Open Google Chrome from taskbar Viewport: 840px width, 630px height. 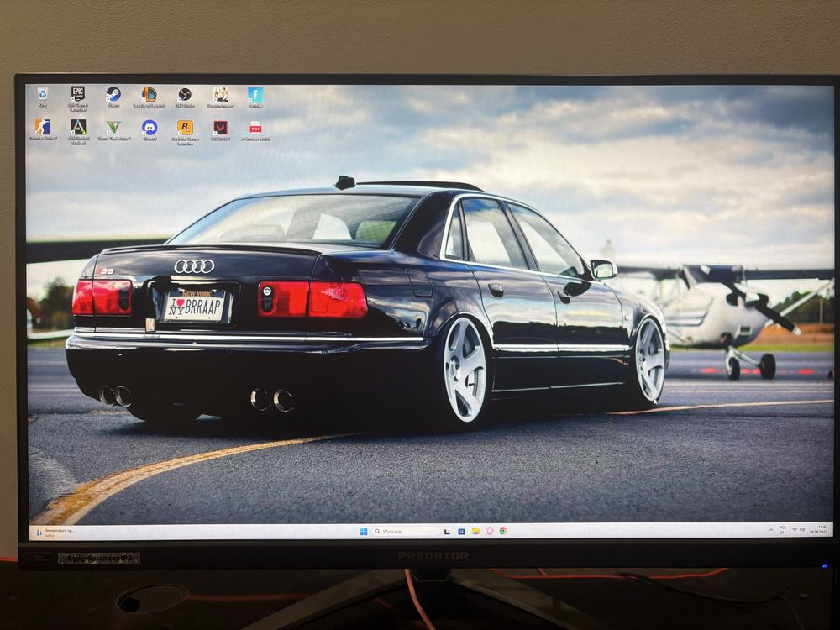(x=503, y=531)
